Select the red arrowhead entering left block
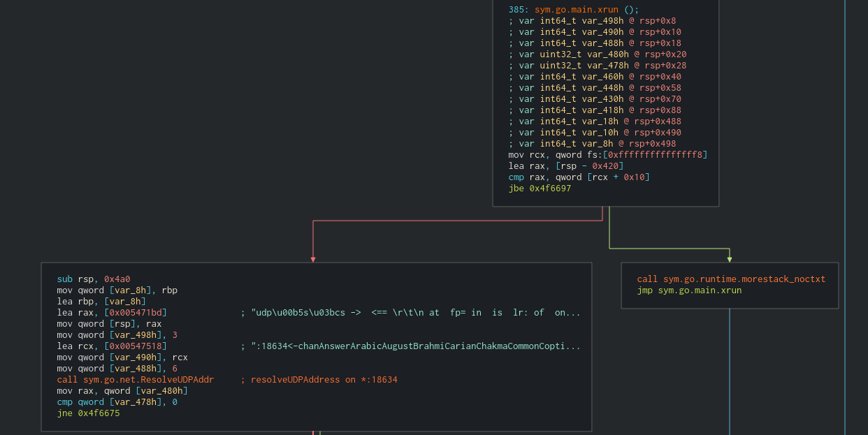Screen dimensions: 868x435 [313, 259]
